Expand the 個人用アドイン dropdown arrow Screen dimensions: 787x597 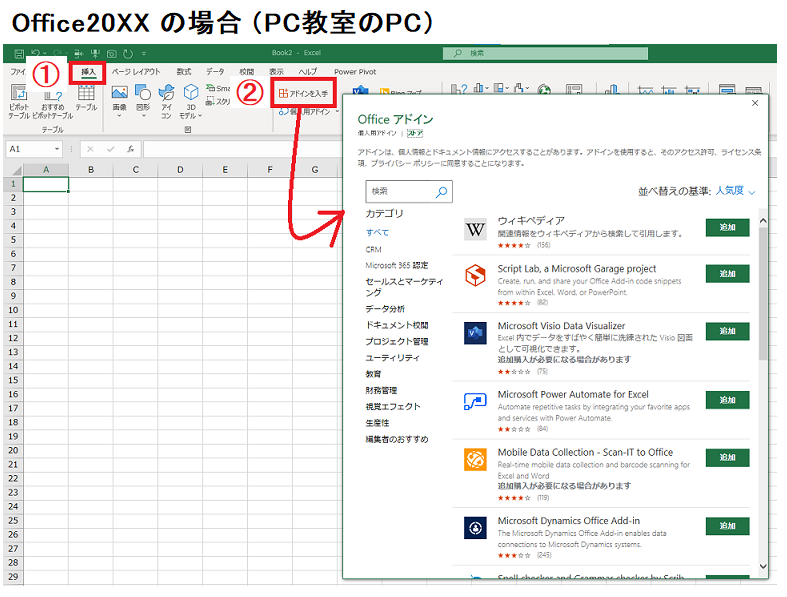337,111
